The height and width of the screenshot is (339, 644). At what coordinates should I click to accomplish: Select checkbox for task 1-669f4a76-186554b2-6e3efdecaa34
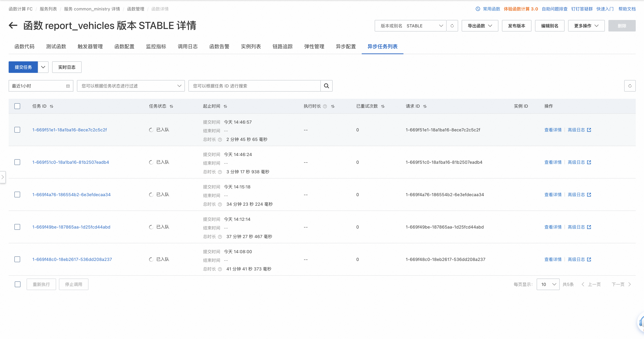pos(17,195)
